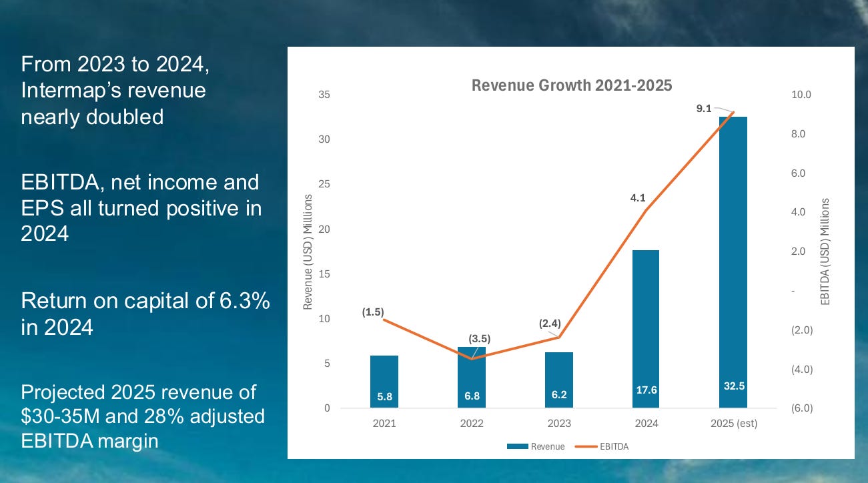Viewport: 868px width, 483px height.
Task: Click the text 'EBITDA, net income and EPS' paragraph
Action: (x=141, y=207)
